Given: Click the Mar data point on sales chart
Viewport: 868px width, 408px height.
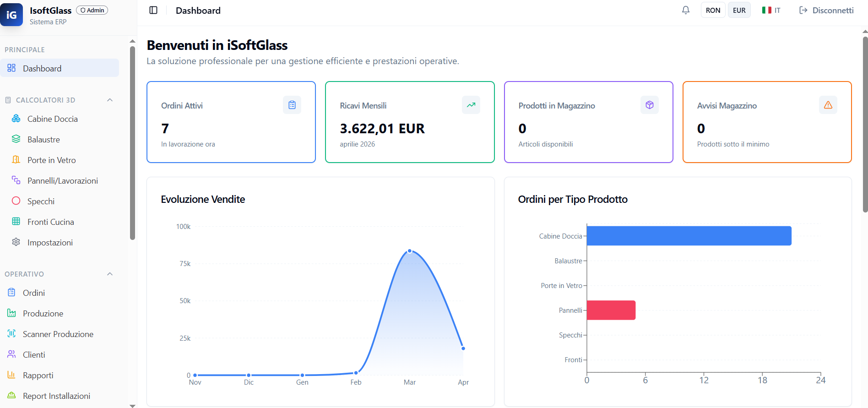Looking at the screenshot, I should (x=410, y=251).
